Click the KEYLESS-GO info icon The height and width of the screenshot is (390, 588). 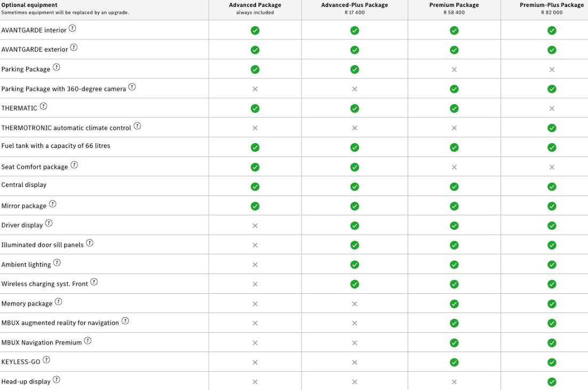coord(46,360)
